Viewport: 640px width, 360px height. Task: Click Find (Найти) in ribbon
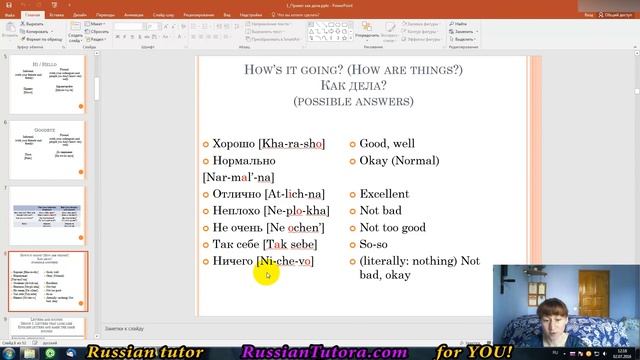(x=458, y=24)
